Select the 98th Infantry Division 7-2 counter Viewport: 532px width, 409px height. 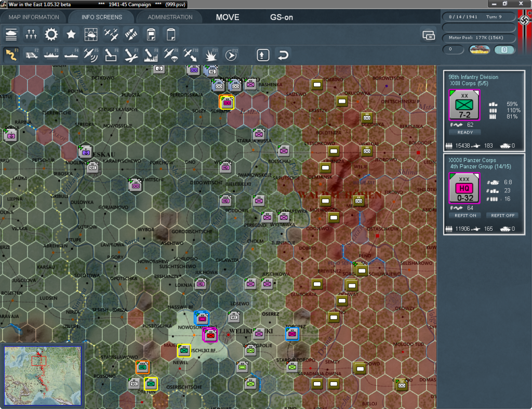(x=464, y=105)
